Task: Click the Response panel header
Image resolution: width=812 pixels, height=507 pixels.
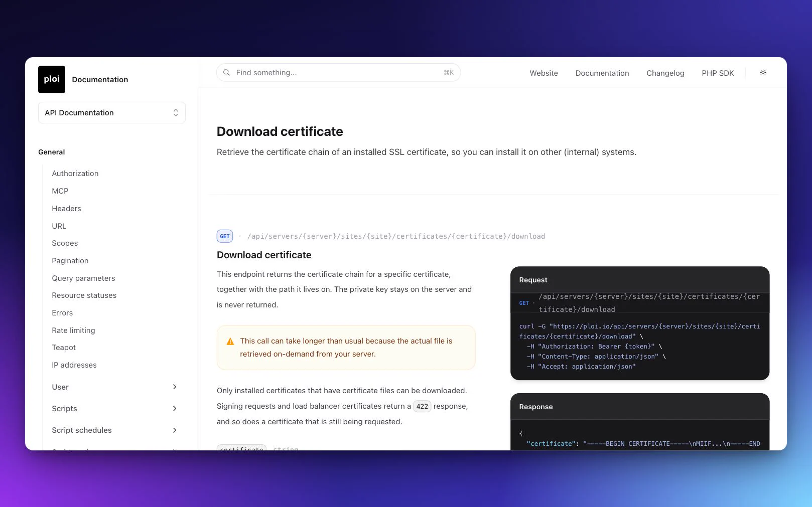Action: pos(640,407)
